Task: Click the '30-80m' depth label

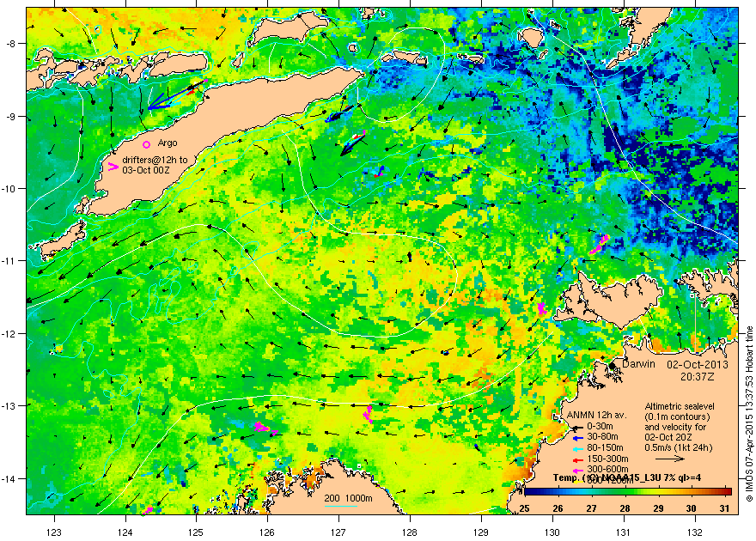Action: [x=602, y=437]
